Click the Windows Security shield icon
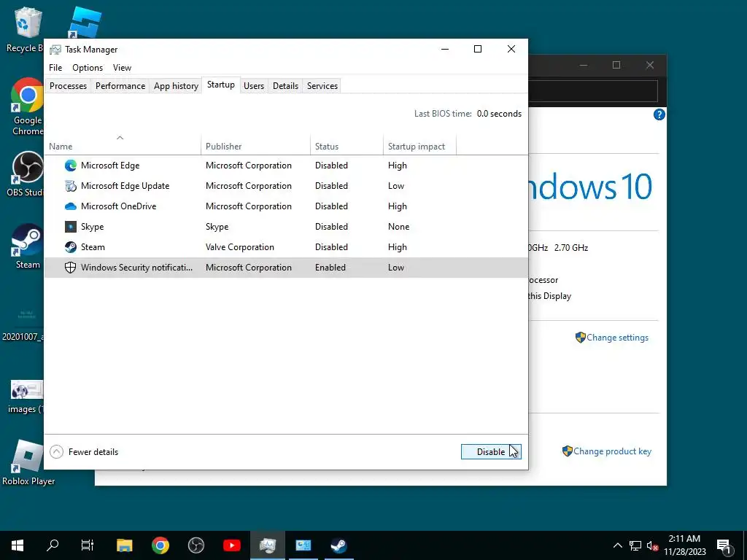The width and height of the screenshot is (747, 560). click(x=71, y=268)
